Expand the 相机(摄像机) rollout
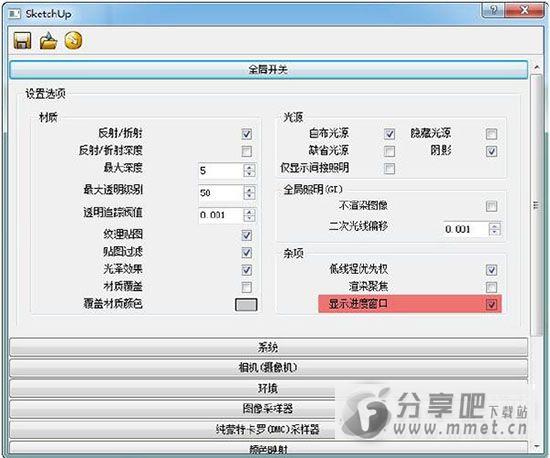Image resolution: width=550 pixels, height=458 pixels. click(269, 368)
